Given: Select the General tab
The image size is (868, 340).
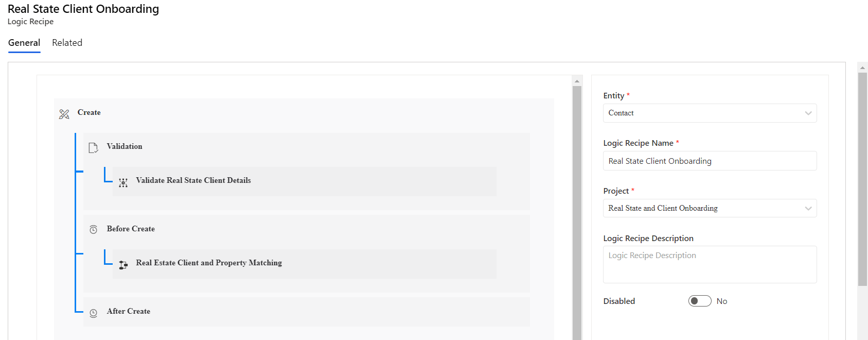Looking at the screenshot, I should coord(24,43).
